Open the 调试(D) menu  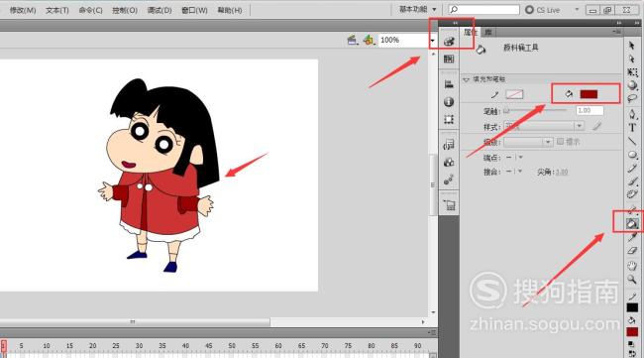[x=160, y=10]
